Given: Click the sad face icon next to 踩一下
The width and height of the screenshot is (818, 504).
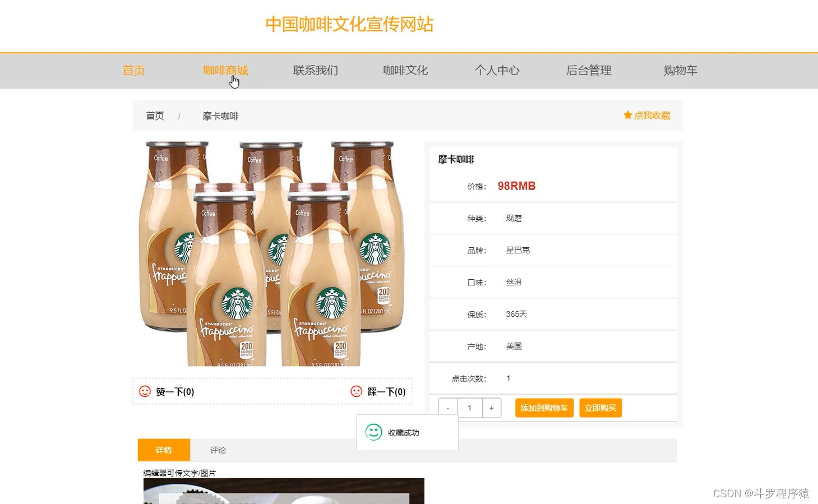Looking at the screenshot, I should [x=356, y=391].
